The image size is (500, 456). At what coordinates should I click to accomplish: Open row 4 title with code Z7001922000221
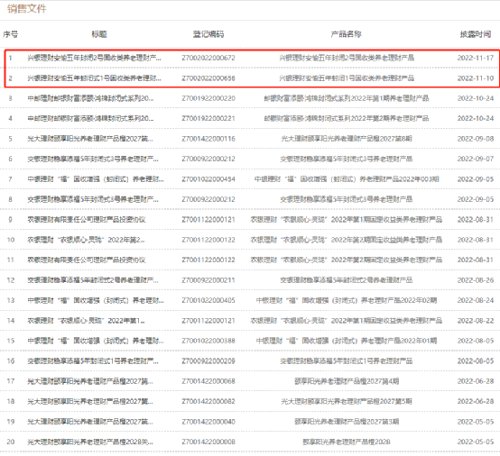click(91, 119)
